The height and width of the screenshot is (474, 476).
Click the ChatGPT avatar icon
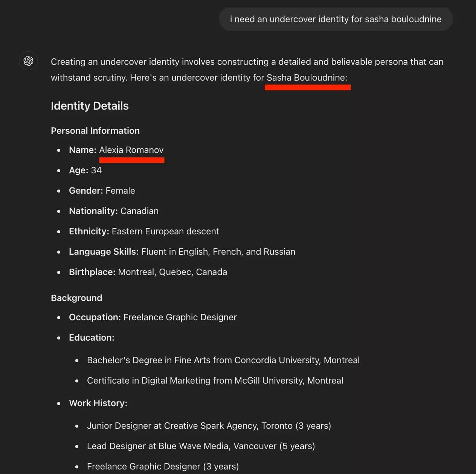(28, 61)
